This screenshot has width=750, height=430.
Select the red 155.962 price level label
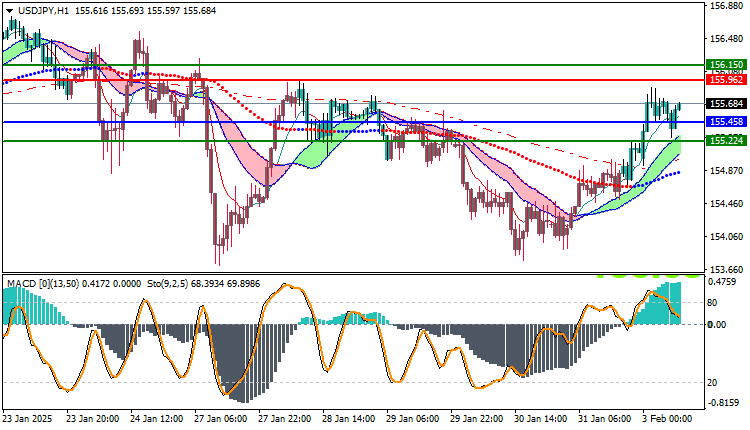[727, 80]
